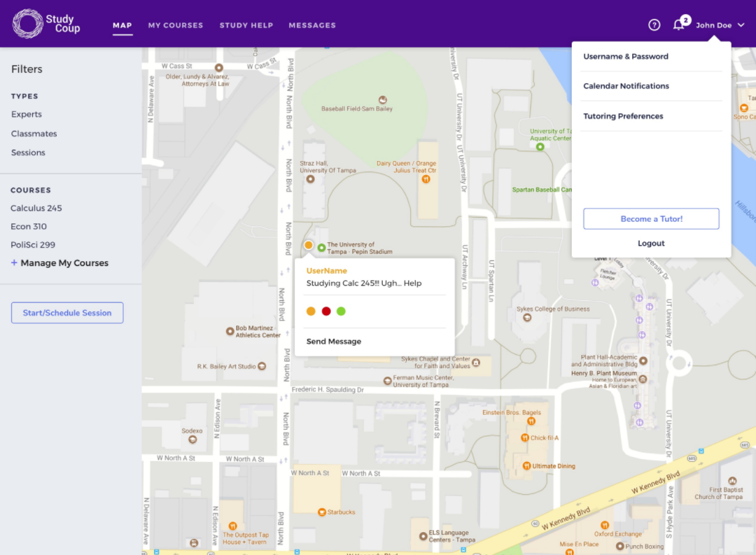
Task: Click the Aquatic Center green marker
Action: pos(540,147)
